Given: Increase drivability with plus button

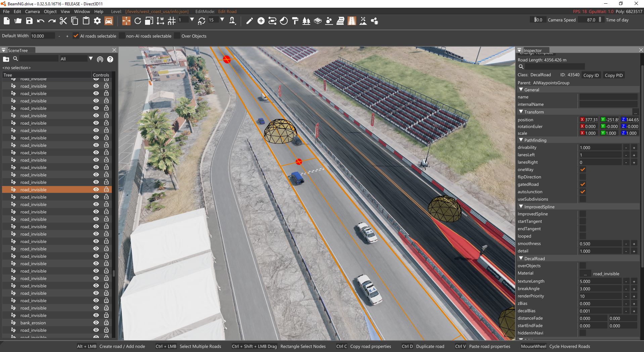Looking at the screenshot, I should 634,148.
